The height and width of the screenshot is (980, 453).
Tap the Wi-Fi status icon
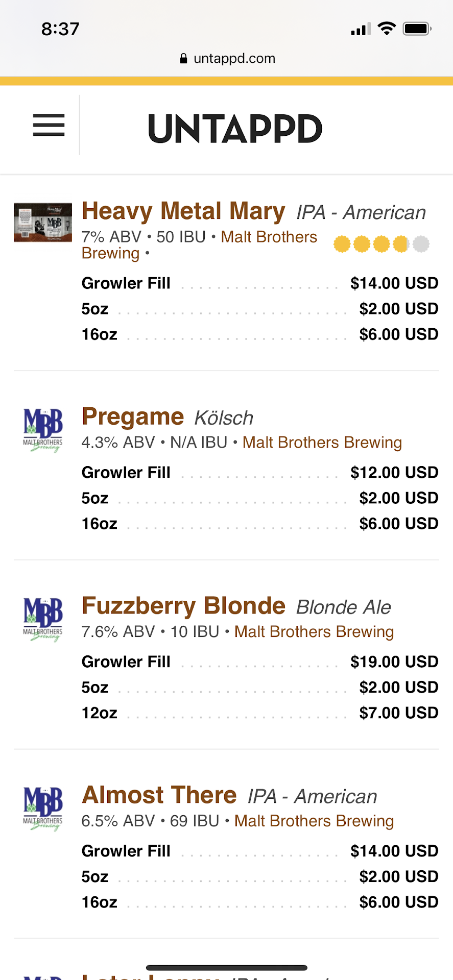387,29
